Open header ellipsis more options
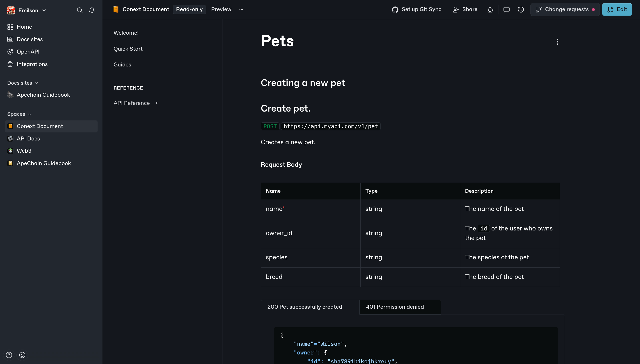This screenshot has height=364, width=640. point(241,10)
